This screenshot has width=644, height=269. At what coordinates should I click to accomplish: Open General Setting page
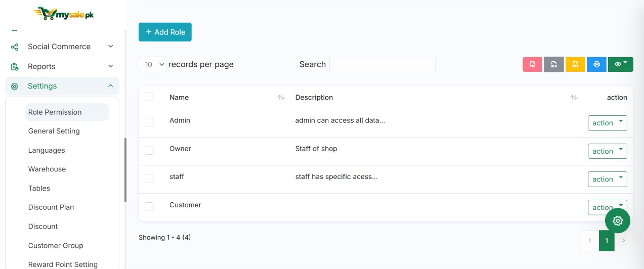pos(54,131)
